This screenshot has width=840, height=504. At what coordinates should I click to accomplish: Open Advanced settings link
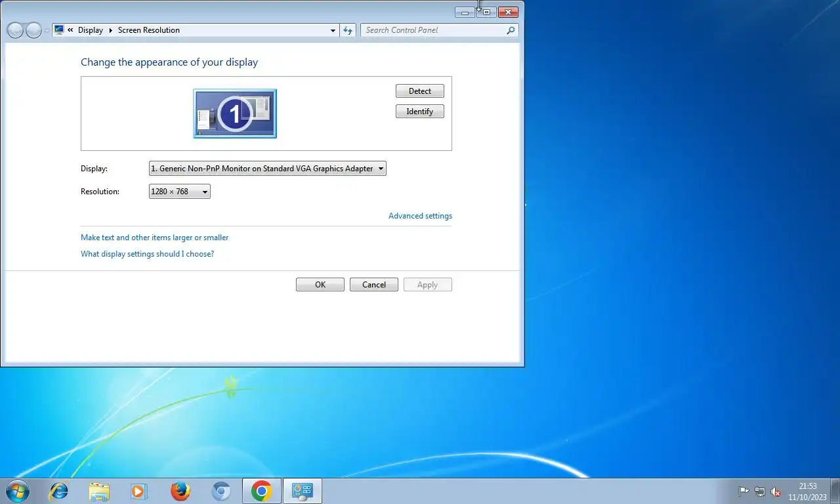tap(420, 216)
